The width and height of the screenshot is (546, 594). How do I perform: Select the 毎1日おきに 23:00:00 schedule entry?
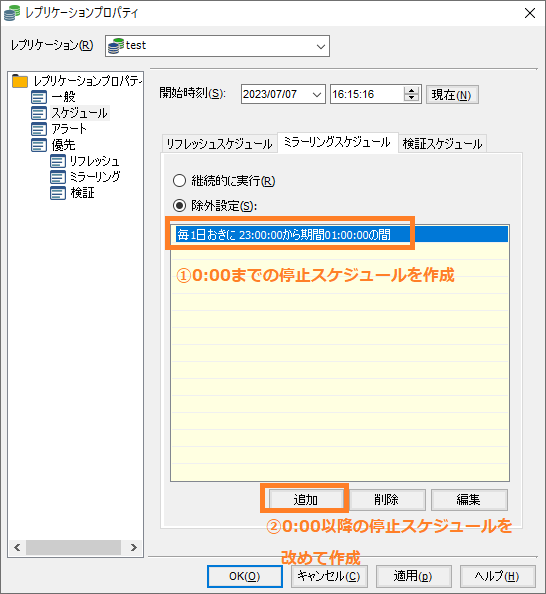(339, 235)
